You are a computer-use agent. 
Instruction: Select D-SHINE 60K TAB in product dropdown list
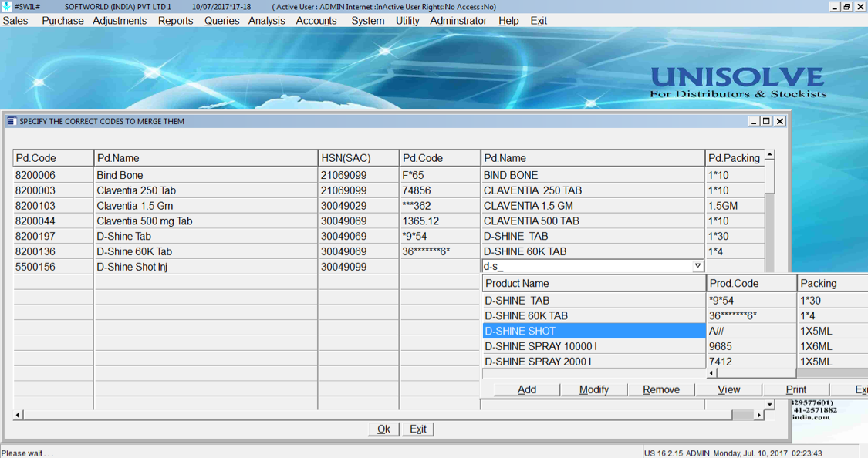point(594,315)
